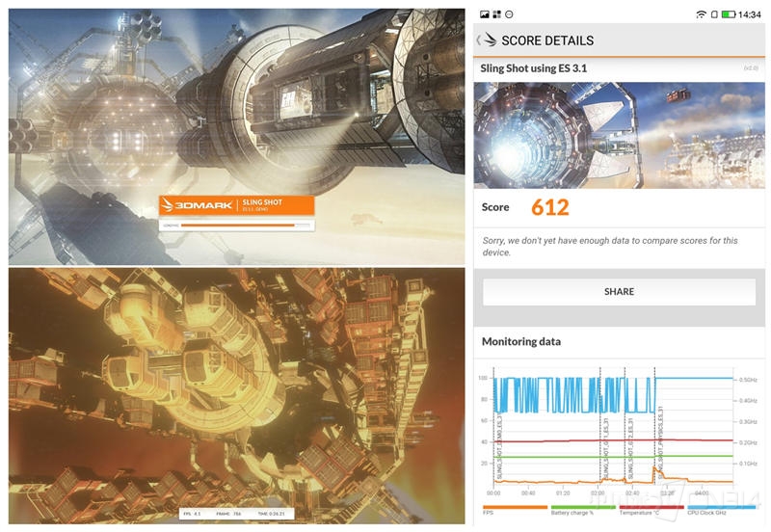Tap the 02:00 time axis label
The height and width of the screenshot is (532, 771).
click(598, 493)
